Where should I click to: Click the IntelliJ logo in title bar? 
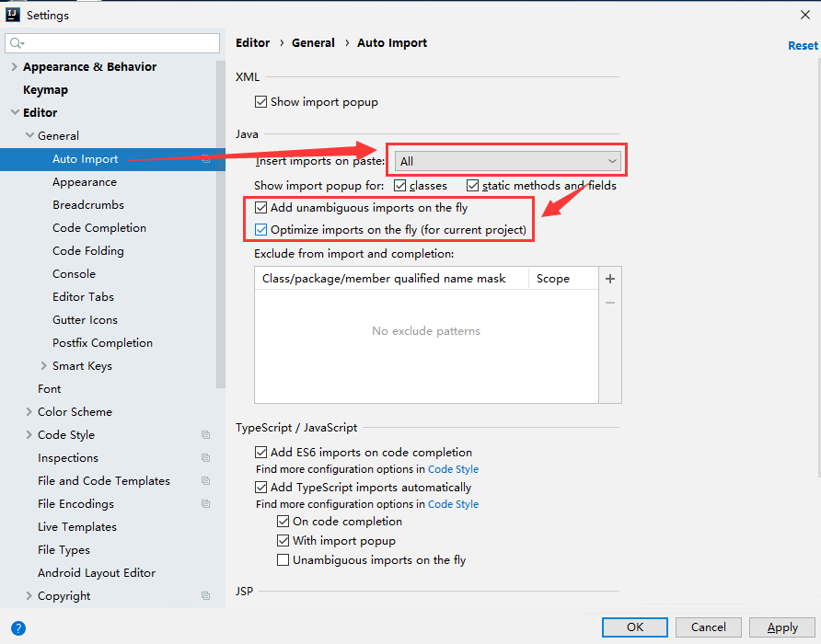[13, 15]
